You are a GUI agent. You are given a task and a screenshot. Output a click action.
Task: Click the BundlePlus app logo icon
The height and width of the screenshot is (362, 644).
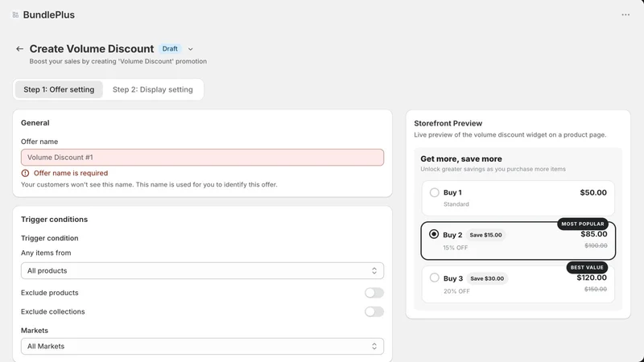[15, 14]
